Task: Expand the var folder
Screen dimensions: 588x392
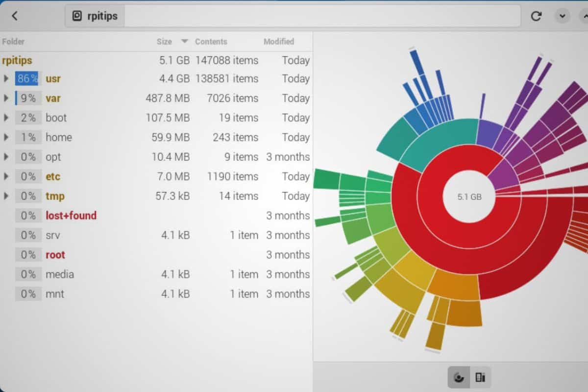Action: pyautogui.click(x=6, y=98)
